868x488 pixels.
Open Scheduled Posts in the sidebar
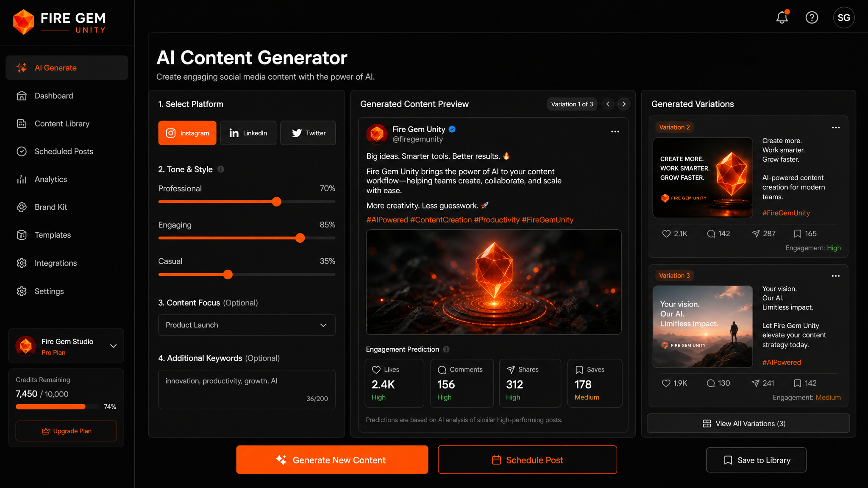[67, 151]
